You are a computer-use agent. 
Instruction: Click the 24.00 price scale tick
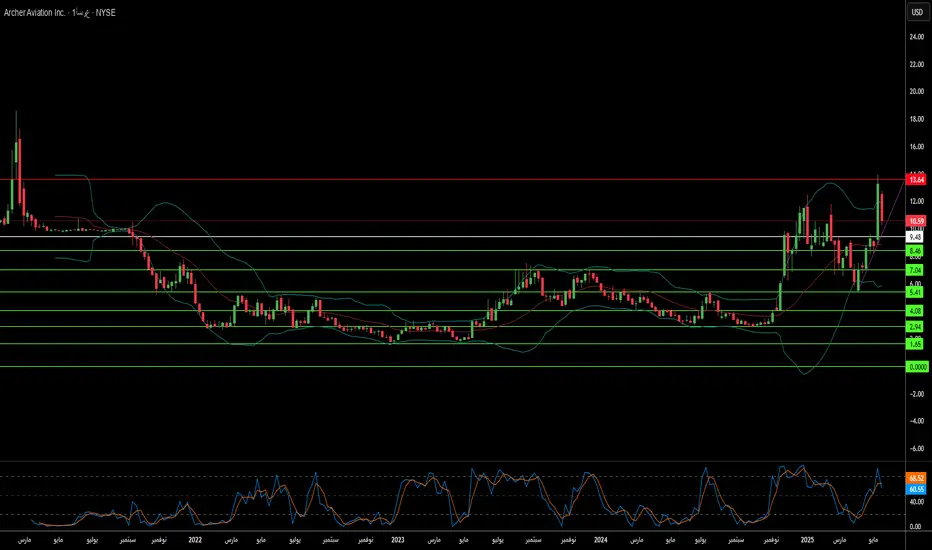pyautogui.click(x=916, y=37)
